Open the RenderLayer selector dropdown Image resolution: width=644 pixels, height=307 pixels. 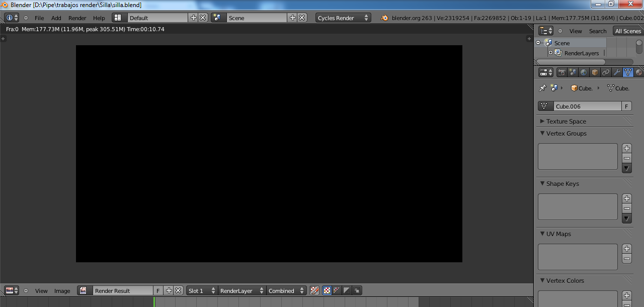[242, 290]
